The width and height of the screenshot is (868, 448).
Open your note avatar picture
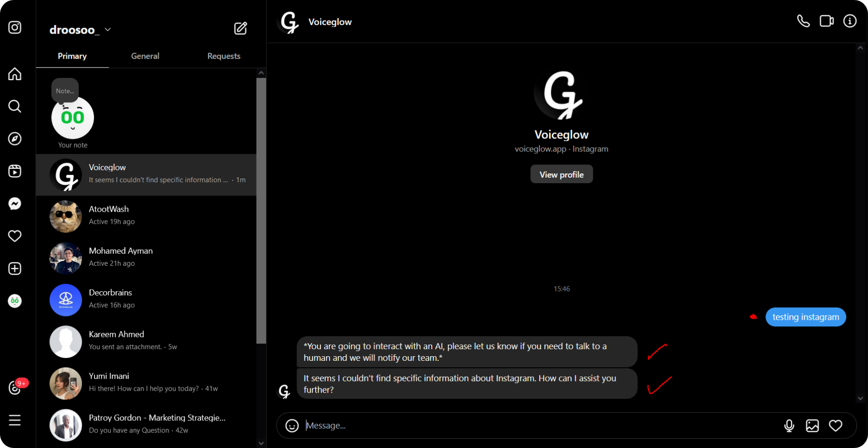tap(73, 118)
